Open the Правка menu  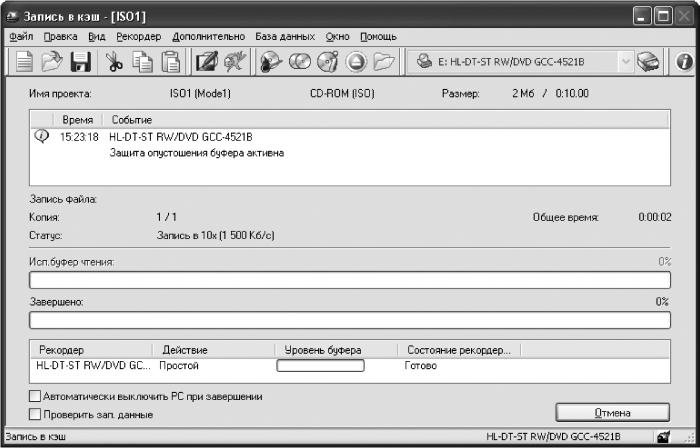[60, 37]
